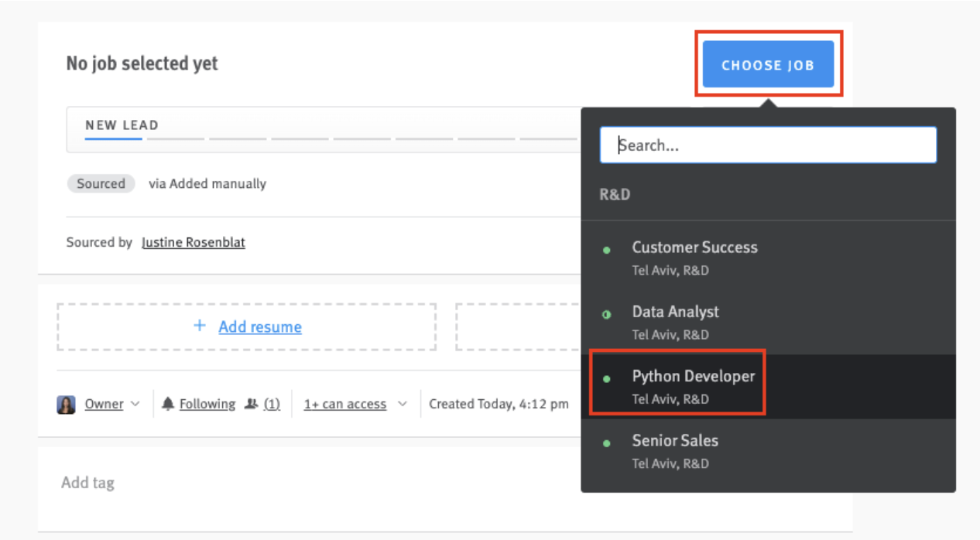Click green status dot beside Python Developer
Screen dimensions: 980x540
coord(607,378)
